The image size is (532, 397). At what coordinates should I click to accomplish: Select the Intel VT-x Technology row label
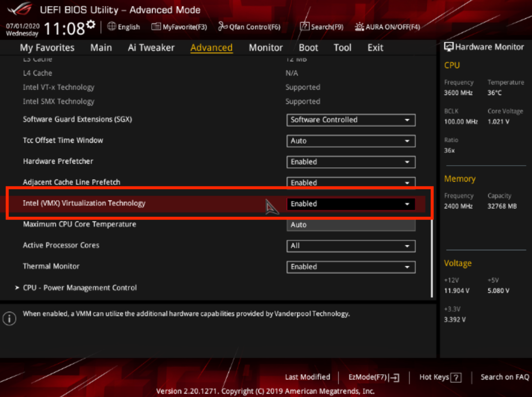(x=59, y=87)
